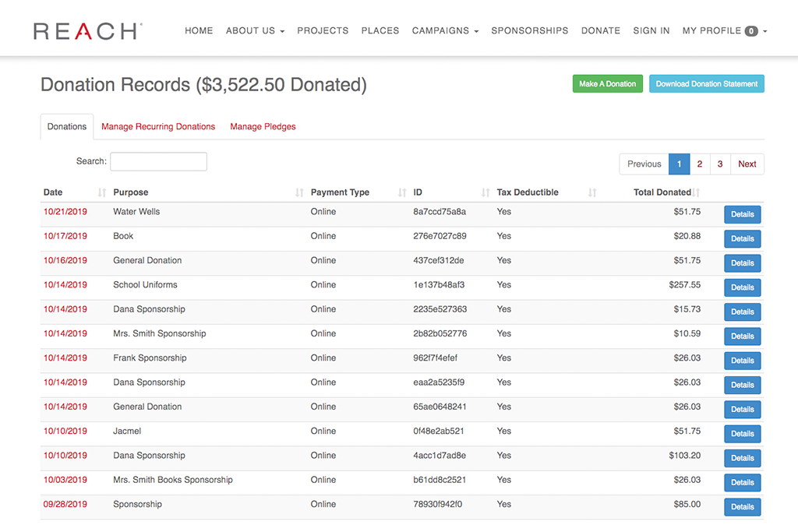Image resolution: width=798 pixels, height=532 pixels.
Task: Switch to the Manage Pledges tab
Action: 263,126
